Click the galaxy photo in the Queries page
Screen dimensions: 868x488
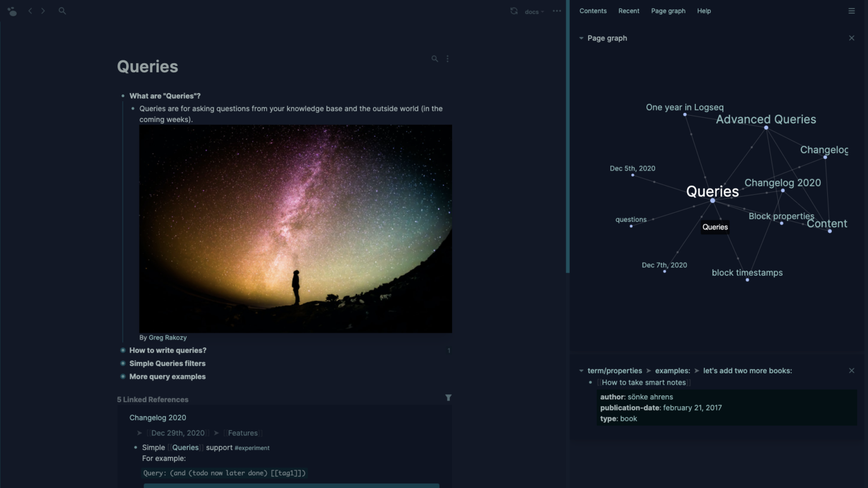pyautogui.click(x=295, y=229)
